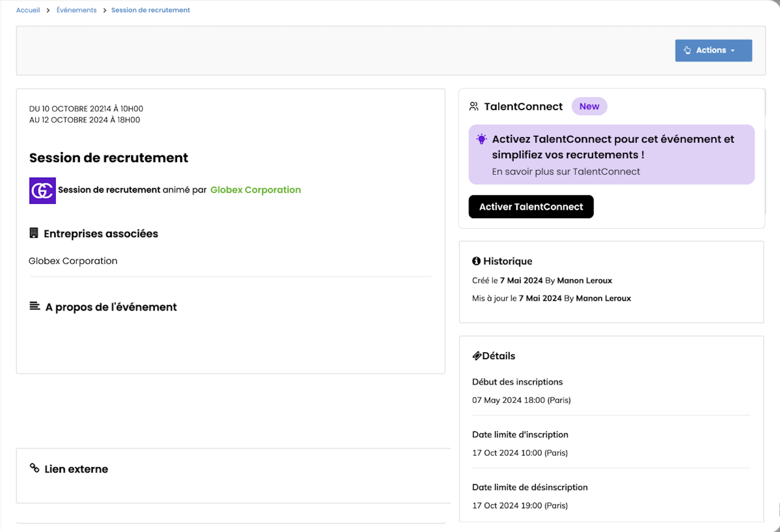
Task: Click Session de recrutement breadcrumb item
Action: click(150, 10)
